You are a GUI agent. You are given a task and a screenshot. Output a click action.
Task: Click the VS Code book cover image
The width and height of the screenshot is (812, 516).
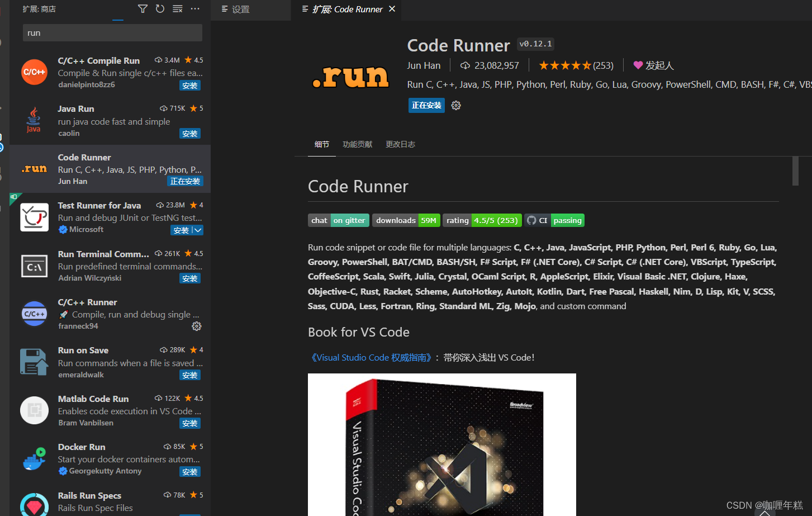pyautogui.click(x=442, y=444)
